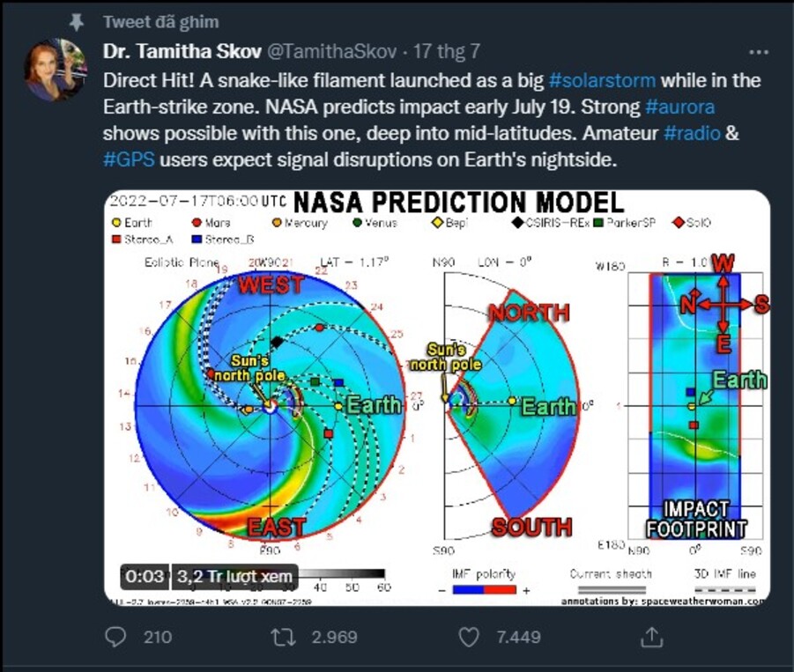Open the #solarstorm hashtag link

(x=602, y=80)
